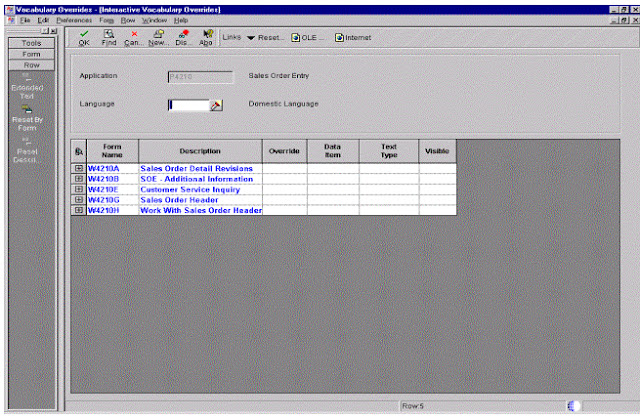Close the sidebar panel with its X

coord(53,31)
